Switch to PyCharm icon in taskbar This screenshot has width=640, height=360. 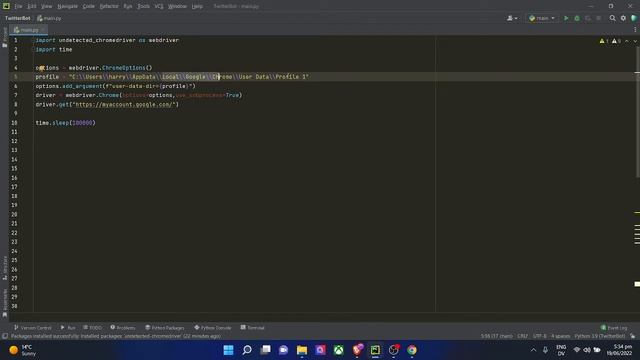[x=376, y=350]
